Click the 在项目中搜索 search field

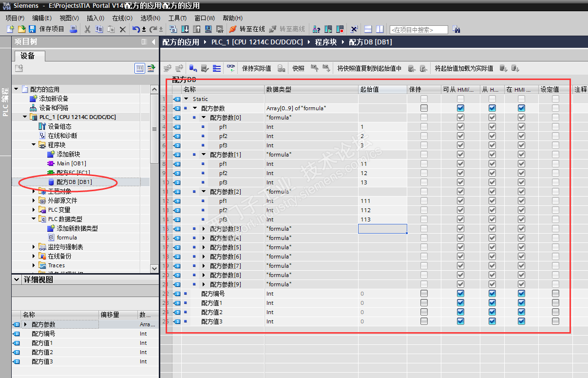point(418,30)
